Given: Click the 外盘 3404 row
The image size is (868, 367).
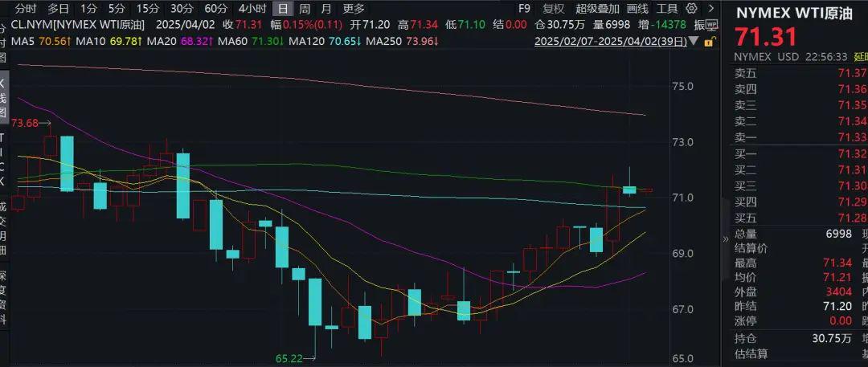Looking at the screenshot, I should pos(793,292).
